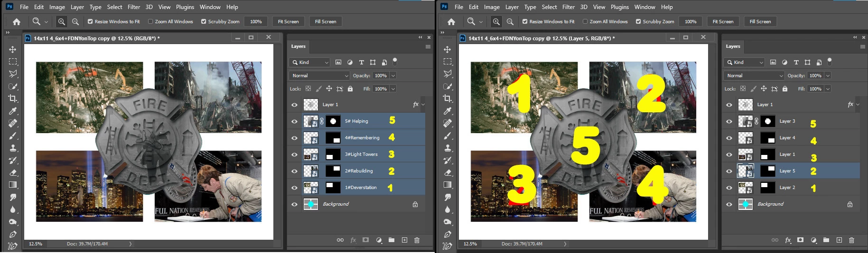
Task: Delete layer using trash icon in left panel
Action: (x=417, y=240)
